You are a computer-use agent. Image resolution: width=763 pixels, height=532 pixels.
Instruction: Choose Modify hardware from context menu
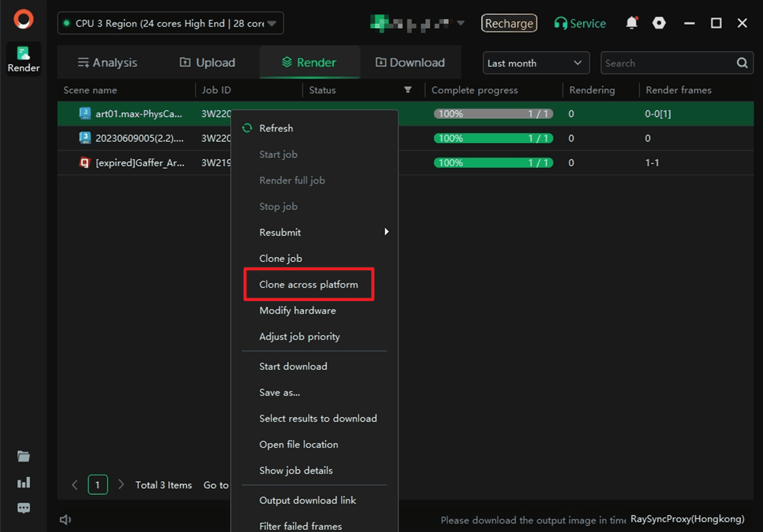coord(297,310)
